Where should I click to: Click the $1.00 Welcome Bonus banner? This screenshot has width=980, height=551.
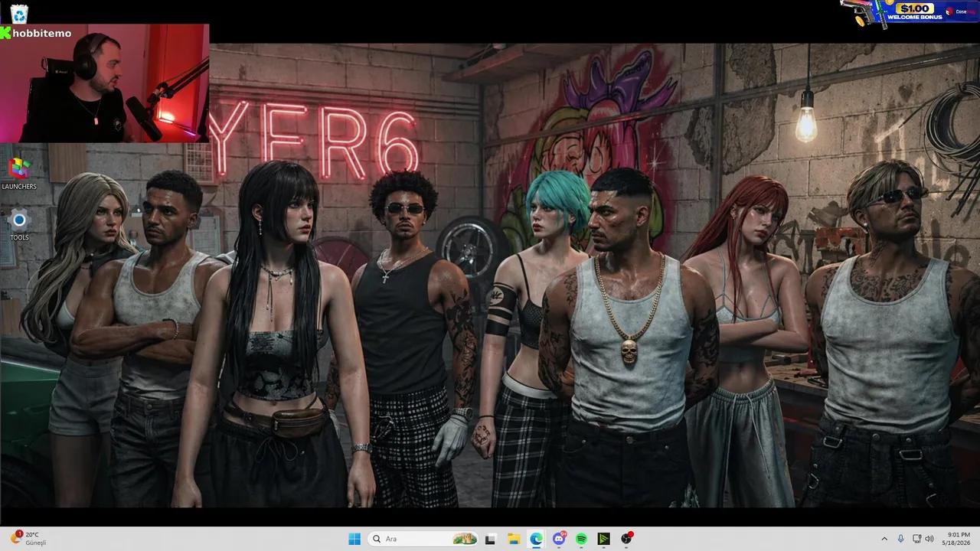click(910, 14)
